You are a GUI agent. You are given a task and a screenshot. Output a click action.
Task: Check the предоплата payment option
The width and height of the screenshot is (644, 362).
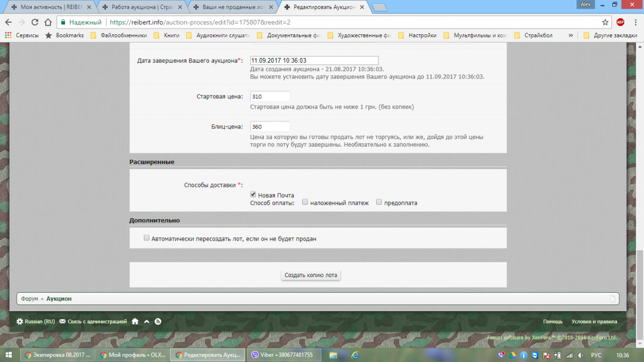coord(379,202)
